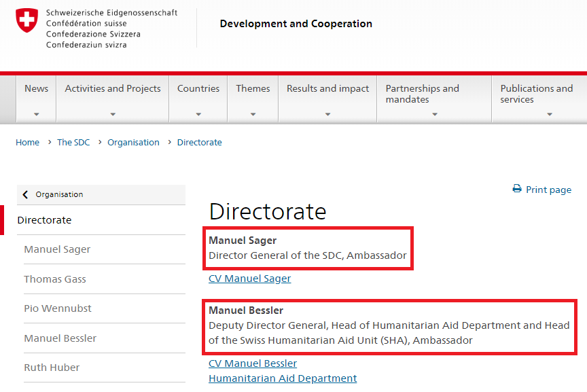This screenshot has height=392, width=587.
Task: Open Organisation breadcrumb link
Action: (133, 142)
